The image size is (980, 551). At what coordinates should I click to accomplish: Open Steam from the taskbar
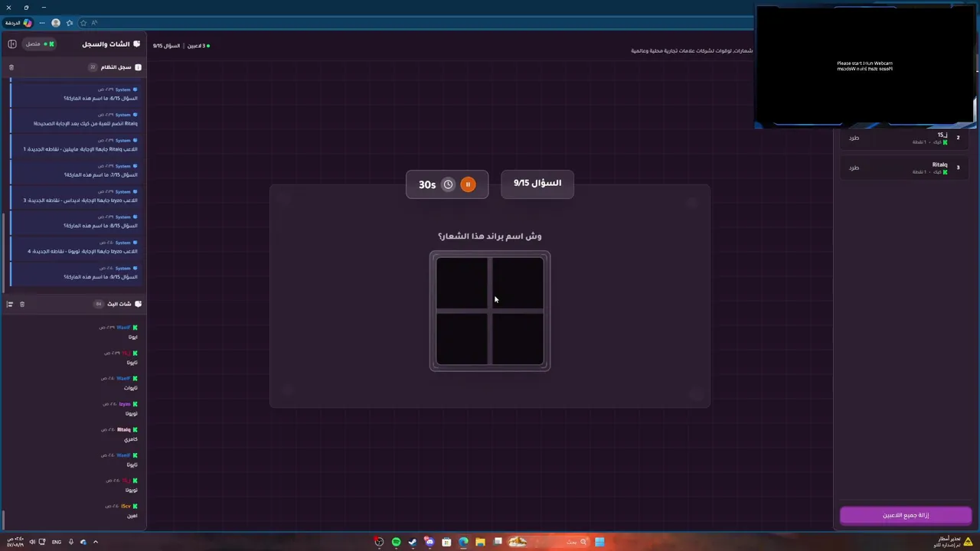tap(413, 542)
